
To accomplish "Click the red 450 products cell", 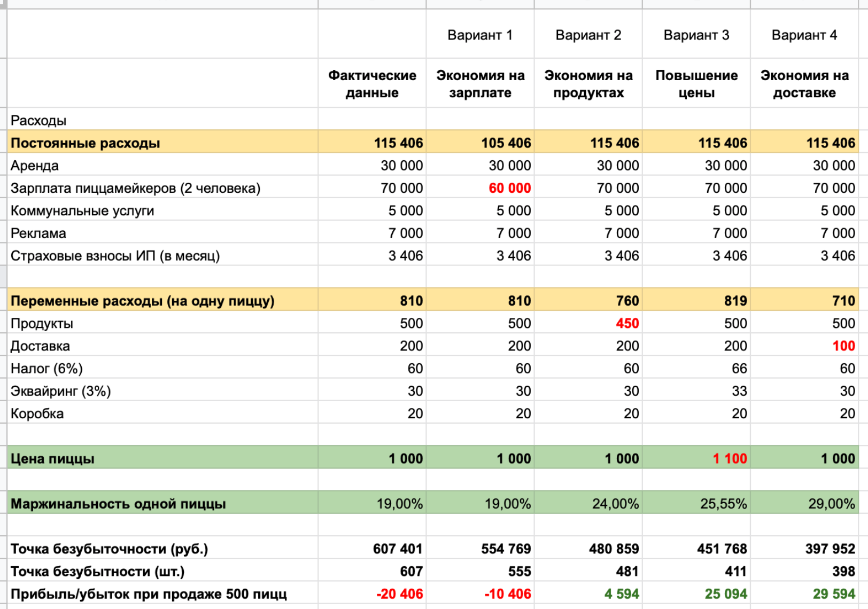I will coord(627,323).
